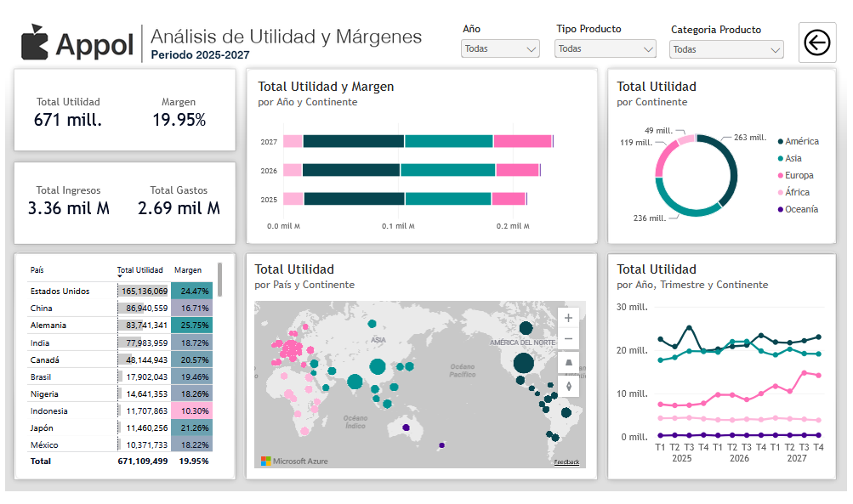Screen dimensions: 853x504
Task: Click Alemania in the country table
Action: click(48, 326)
